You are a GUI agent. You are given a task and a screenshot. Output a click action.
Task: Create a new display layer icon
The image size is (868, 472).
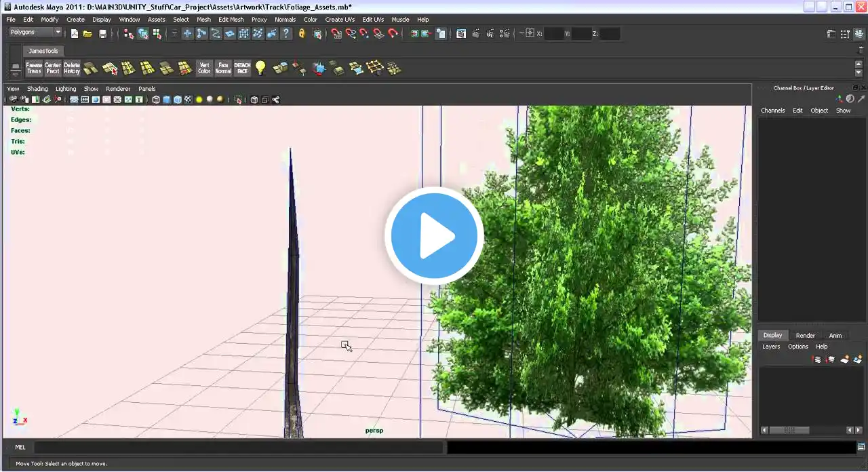[844, 359]
